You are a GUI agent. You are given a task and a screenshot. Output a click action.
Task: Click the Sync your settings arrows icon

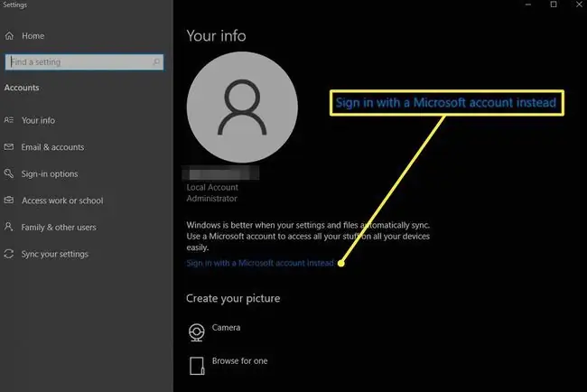coord(9,254)
